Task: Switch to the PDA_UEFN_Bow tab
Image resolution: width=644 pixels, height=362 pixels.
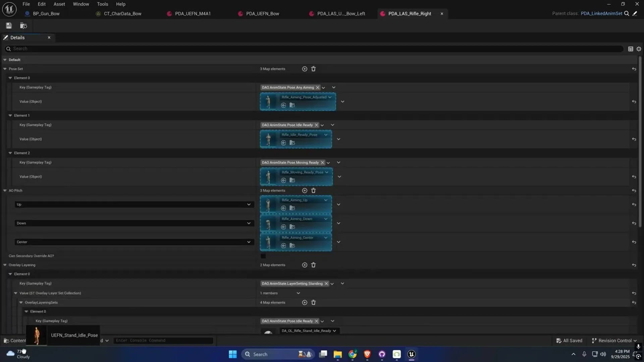Action: (262, 14)
